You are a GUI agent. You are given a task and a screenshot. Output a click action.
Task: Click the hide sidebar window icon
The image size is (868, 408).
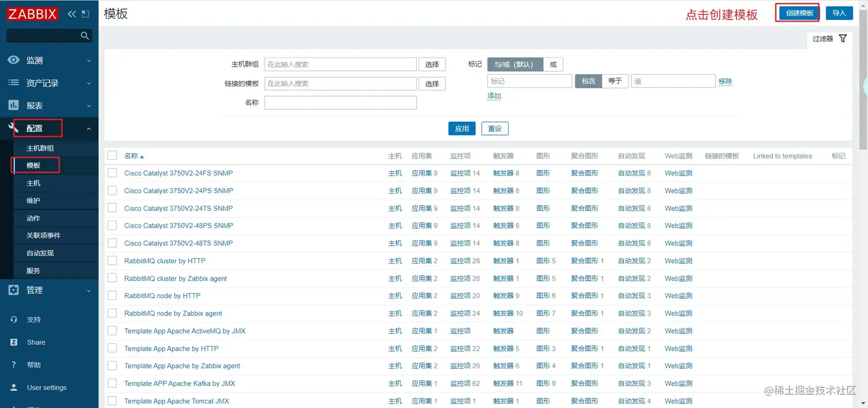[85, 14]
